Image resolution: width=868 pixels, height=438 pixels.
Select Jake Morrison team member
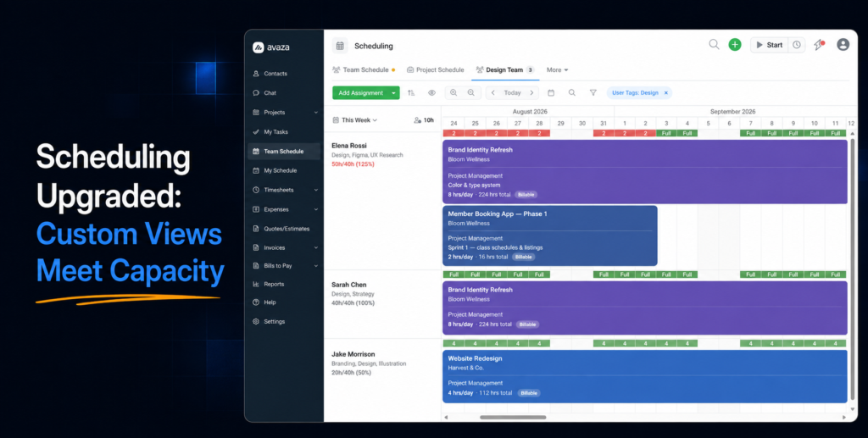click(353, 354)
